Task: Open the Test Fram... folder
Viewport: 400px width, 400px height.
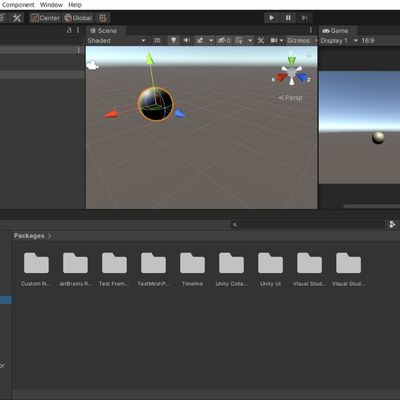Action: coord(114,269)
